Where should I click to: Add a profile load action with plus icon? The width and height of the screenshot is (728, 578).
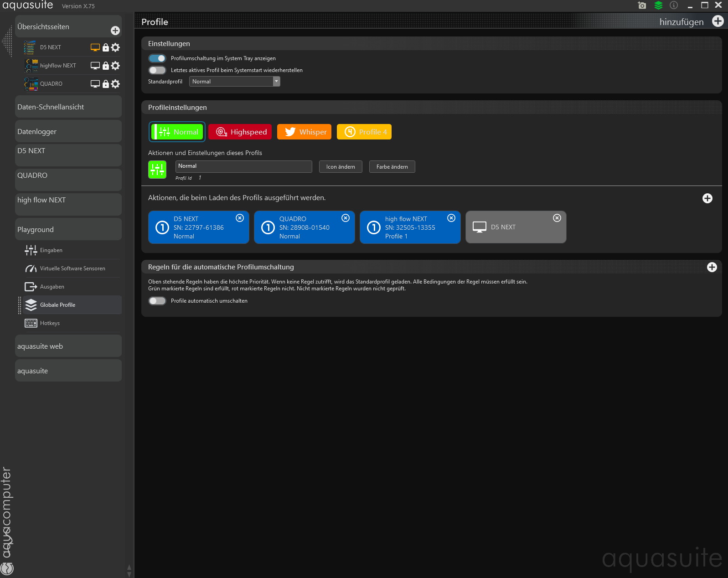707,198
